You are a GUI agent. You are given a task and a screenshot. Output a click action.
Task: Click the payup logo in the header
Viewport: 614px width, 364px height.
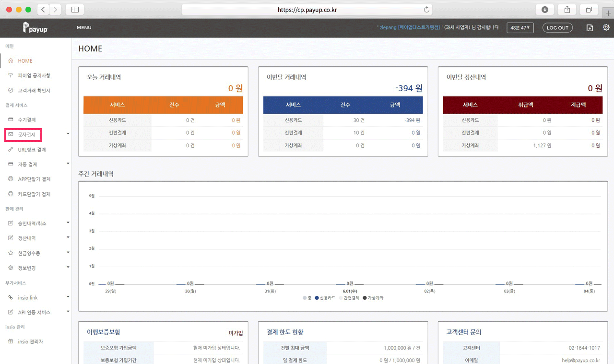pyautogui.click(x=35, y=27)
